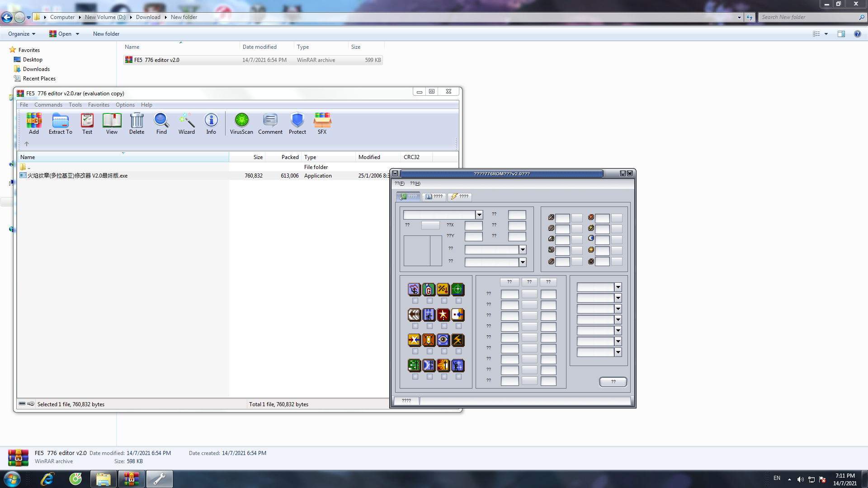Click the red star skill icon
Viewport: 868px width, 488px height.
tap(443, 314)
